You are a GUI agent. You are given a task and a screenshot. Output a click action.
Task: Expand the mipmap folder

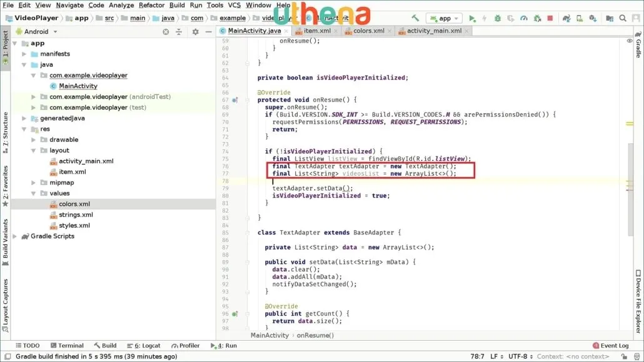[x=34, y=183]
